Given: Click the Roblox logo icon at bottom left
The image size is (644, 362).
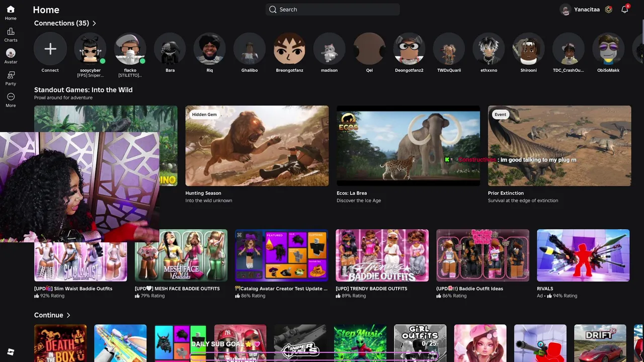Looking at the screenshot, I should click(x=11, y=352).
